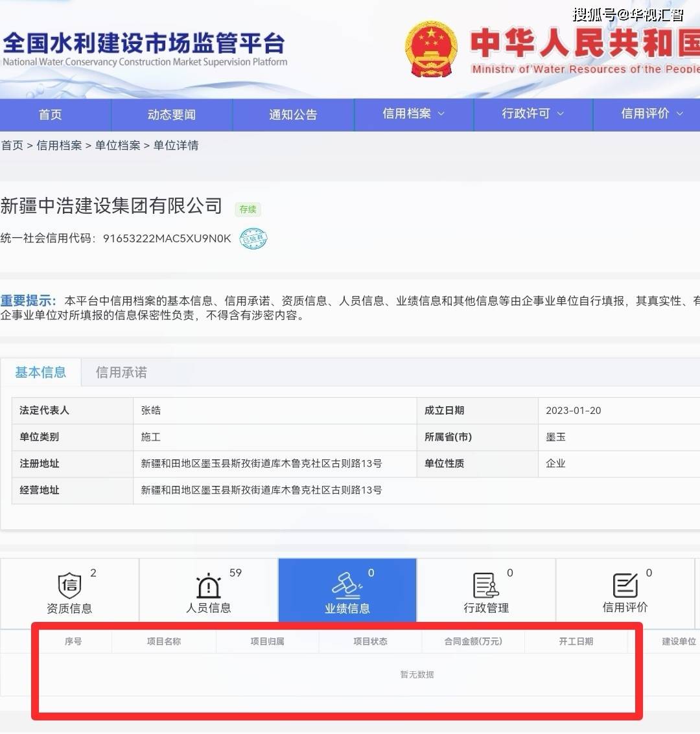Image resolution: width=700 pixels, height=734 pixels.
Task: Click the green 存续 status tag
Action: tap(248, 209)
